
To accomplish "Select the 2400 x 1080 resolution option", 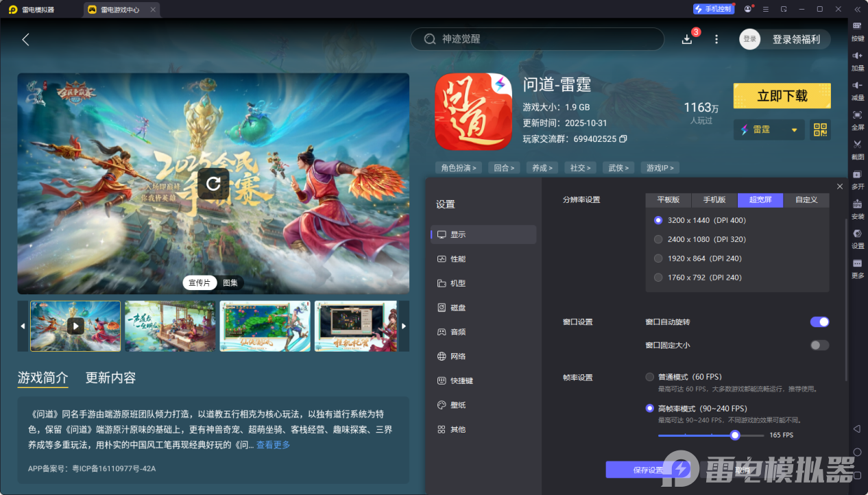I will point(658,239).
